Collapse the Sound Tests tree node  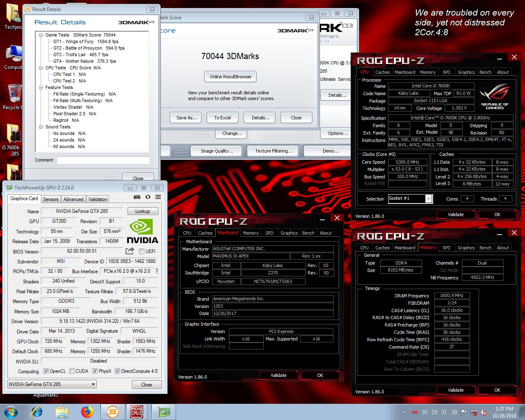coord(41,127)
